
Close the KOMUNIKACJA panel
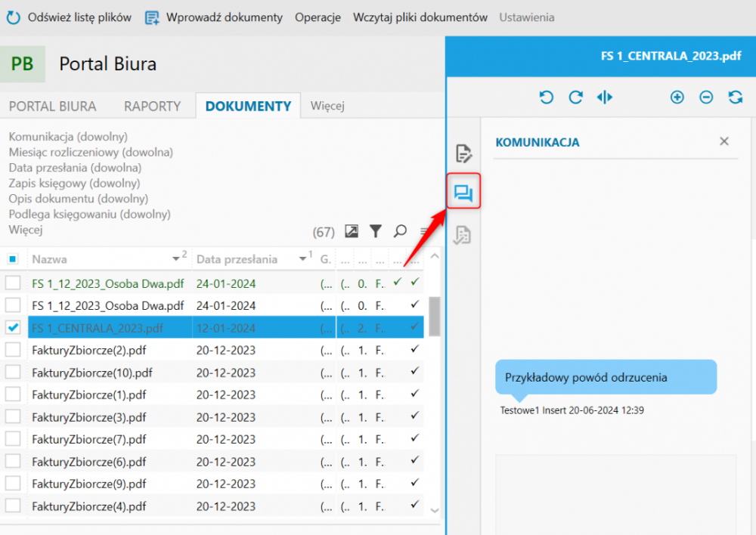point(723,141)
